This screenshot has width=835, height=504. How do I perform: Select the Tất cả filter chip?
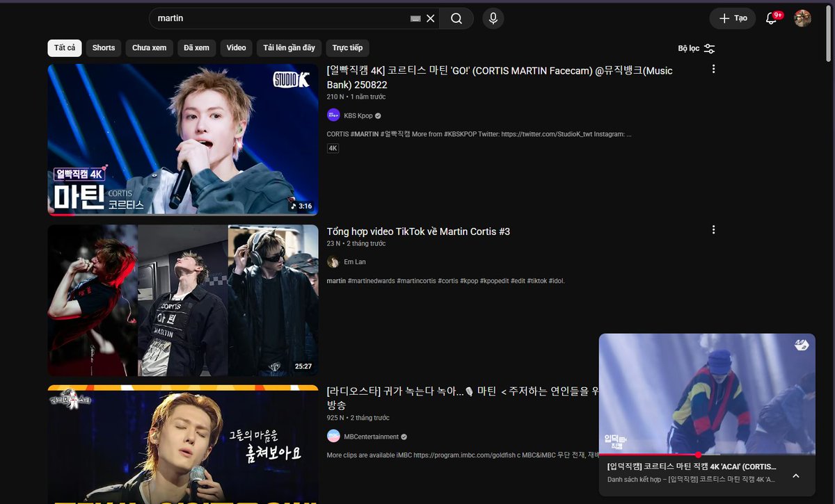[x=65, y=48]
